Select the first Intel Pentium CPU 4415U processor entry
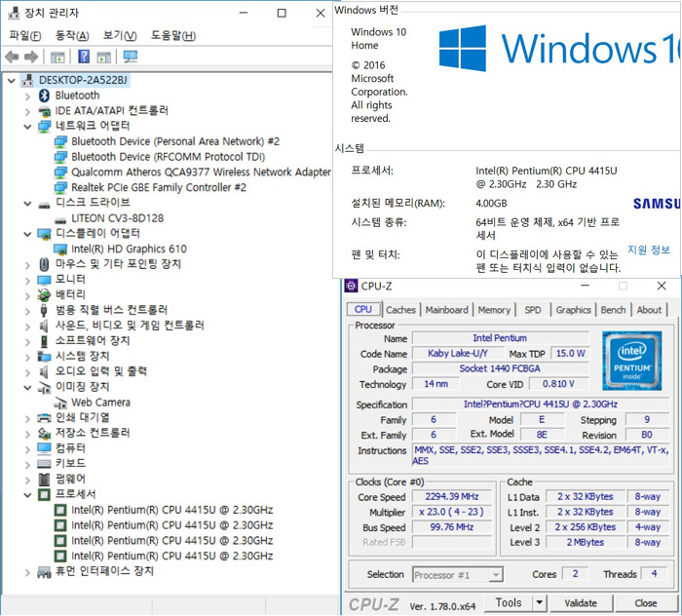 coord(172,510)
